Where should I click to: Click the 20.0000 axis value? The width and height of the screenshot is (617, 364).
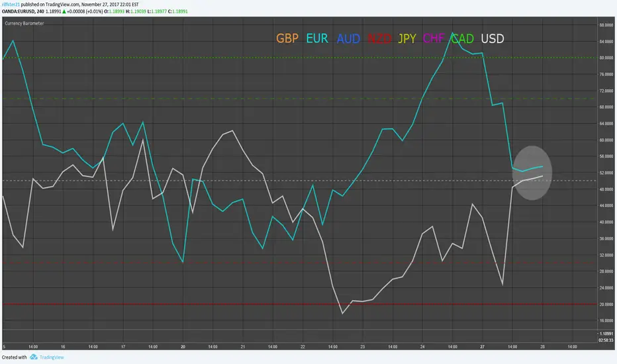(606, 304)
